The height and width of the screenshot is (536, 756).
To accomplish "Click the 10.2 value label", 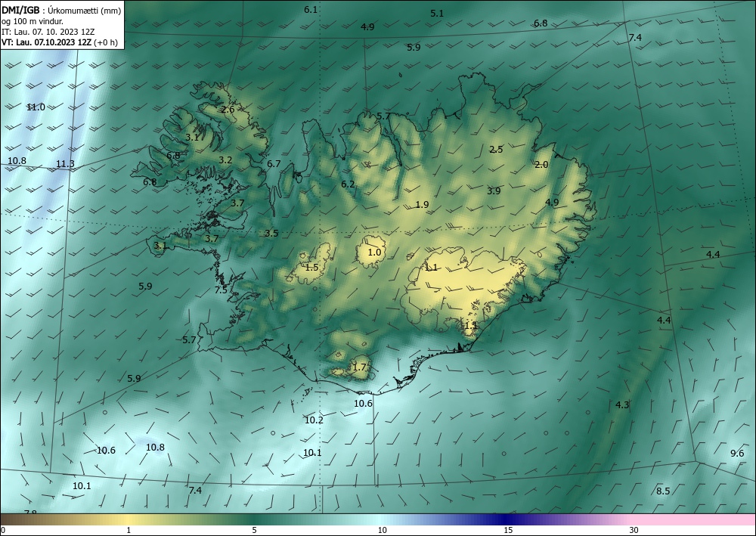I will (314, 420).
